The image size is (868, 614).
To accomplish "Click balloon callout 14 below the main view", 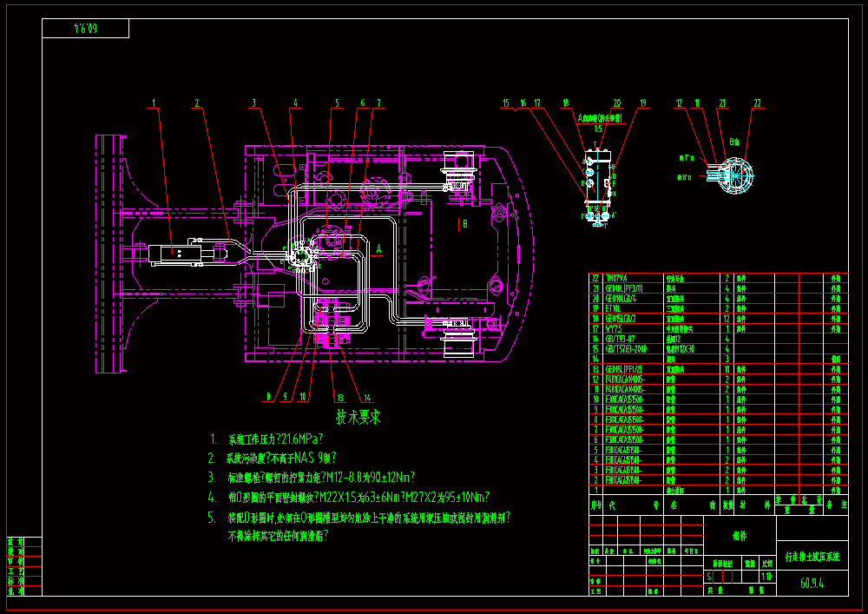I will point(366,398).
